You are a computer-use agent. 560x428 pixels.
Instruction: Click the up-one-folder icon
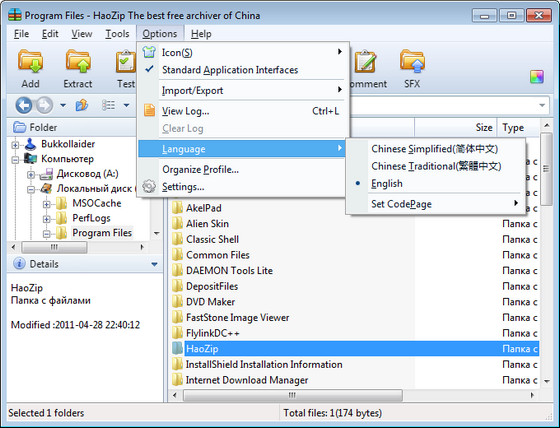[x=82, y=105]
